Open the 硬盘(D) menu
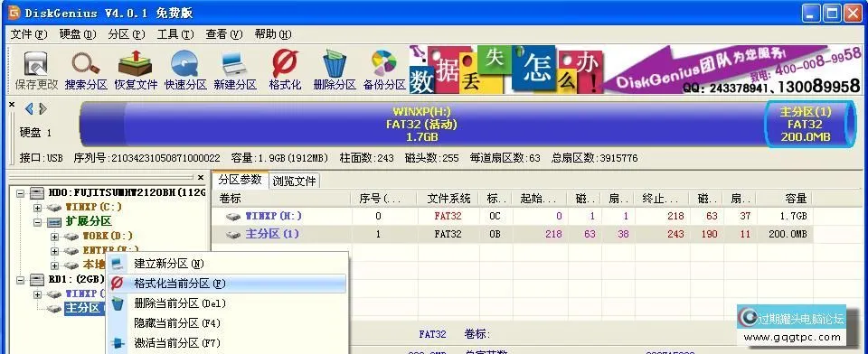 point(78,34)
